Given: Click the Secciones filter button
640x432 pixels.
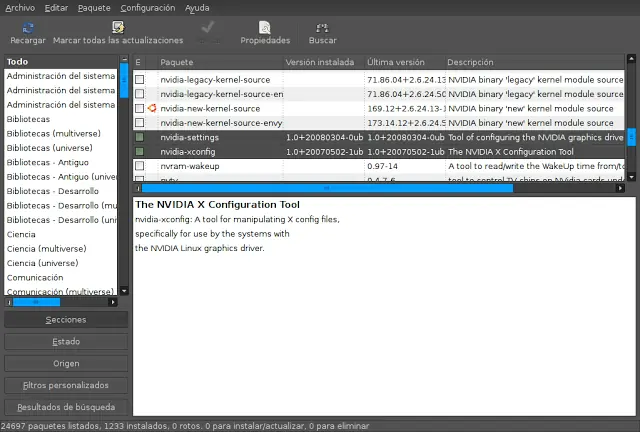Looking at the screenshot, I should point(66,320).
